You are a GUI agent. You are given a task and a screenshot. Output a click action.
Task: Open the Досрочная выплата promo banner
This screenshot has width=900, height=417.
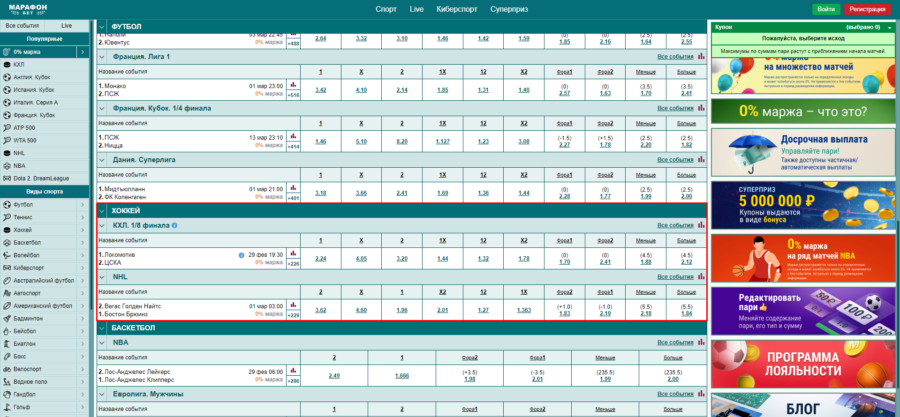click(x=801, y=152)
